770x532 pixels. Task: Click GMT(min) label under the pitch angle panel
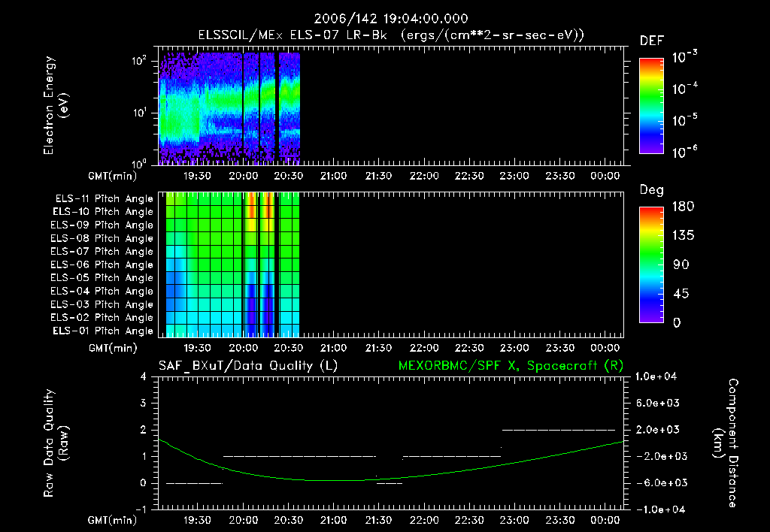click(112, 348)
